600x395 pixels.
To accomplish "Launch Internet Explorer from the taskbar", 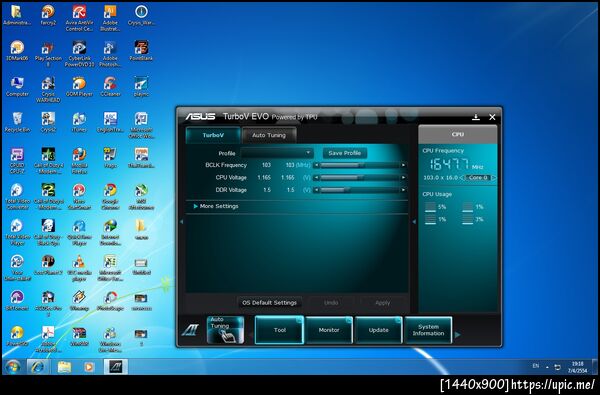I will pyautogui.click(x=38, y=367).
